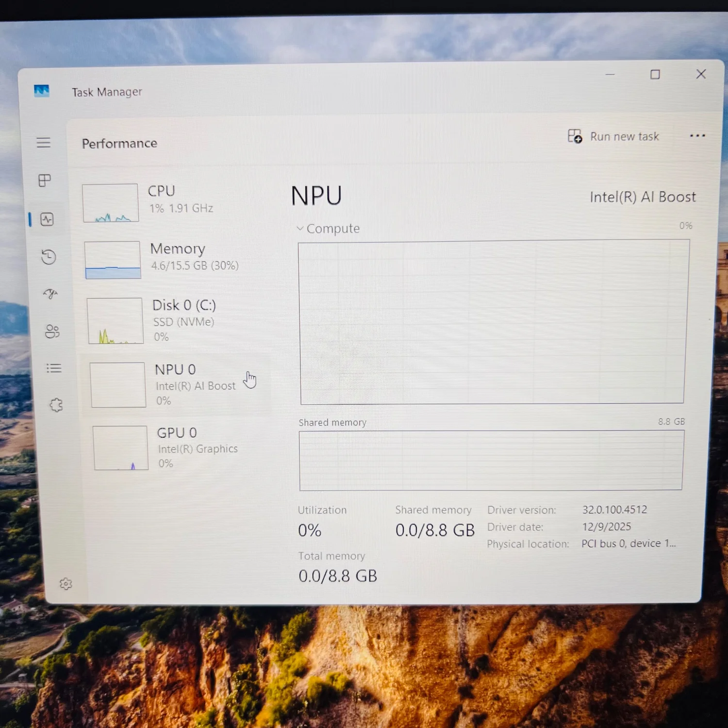Open the Startup apps icon
The image size is (728, 728).
click(50, 294)
